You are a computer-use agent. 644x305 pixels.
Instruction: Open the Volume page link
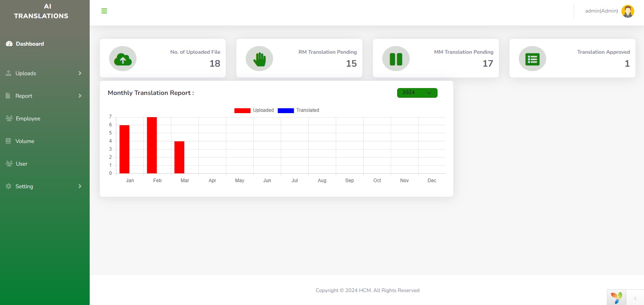point(25,141)
